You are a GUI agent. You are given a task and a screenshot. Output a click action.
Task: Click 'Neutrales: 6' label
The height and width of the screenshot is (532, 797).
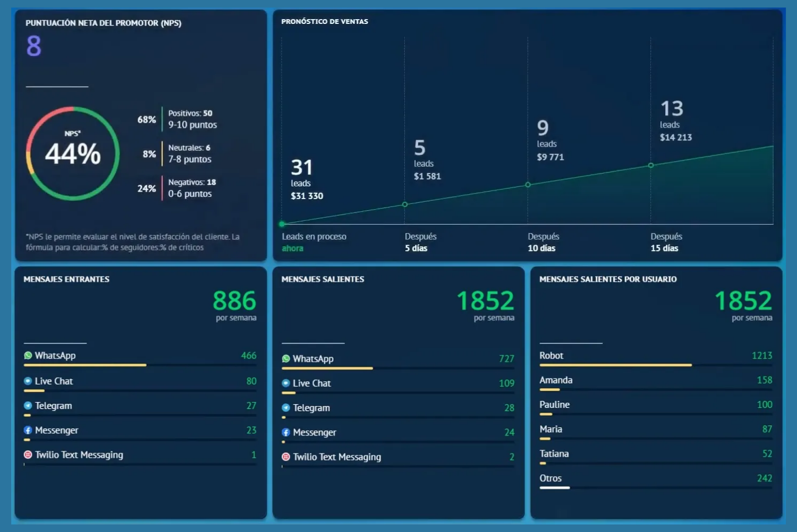(x=189, y=148)
